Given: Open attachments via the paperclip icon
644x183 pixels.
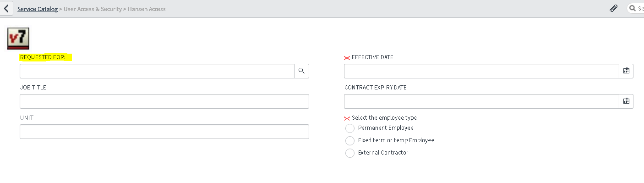Looking at the screenshot, I should (614, 9).
